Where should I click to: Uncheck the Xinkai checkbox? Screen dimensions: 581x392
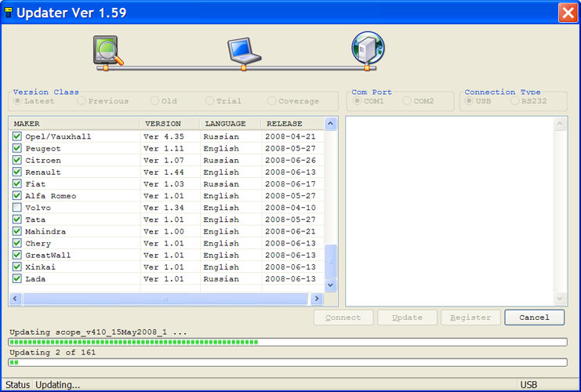pyautogui.click(x=17, y=267)
